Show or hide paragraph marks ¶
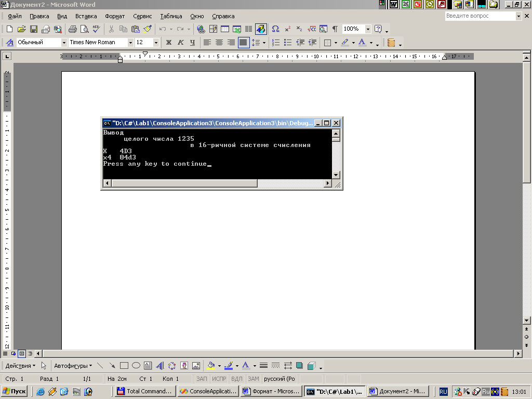 click(335, 29)
